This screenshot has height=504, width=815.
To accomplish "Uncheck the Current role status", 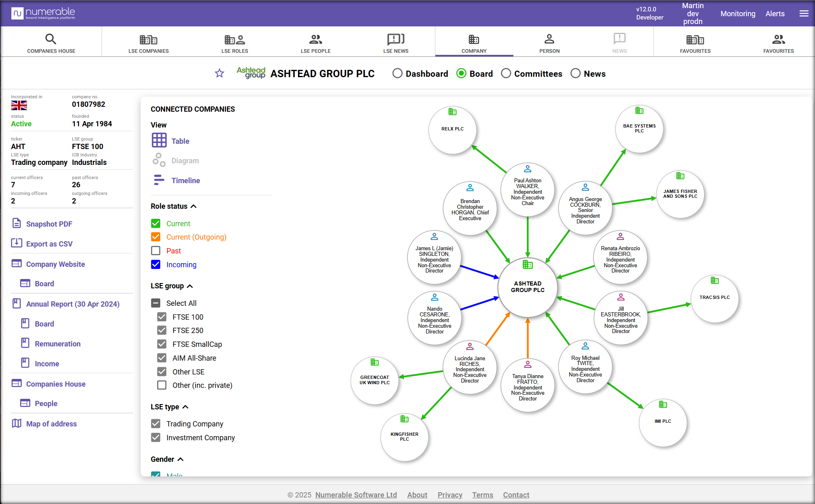I will 156,223.
